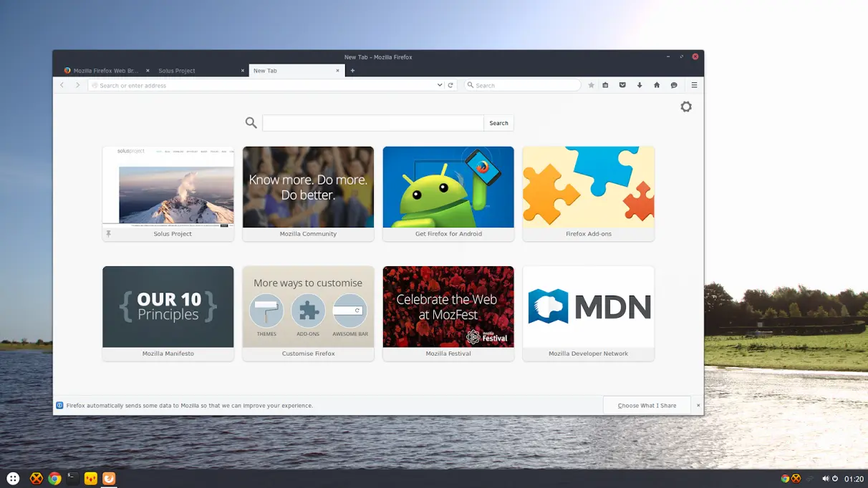
Task: Dismiss the data sharing notification bar
Action: coord(698,406)
